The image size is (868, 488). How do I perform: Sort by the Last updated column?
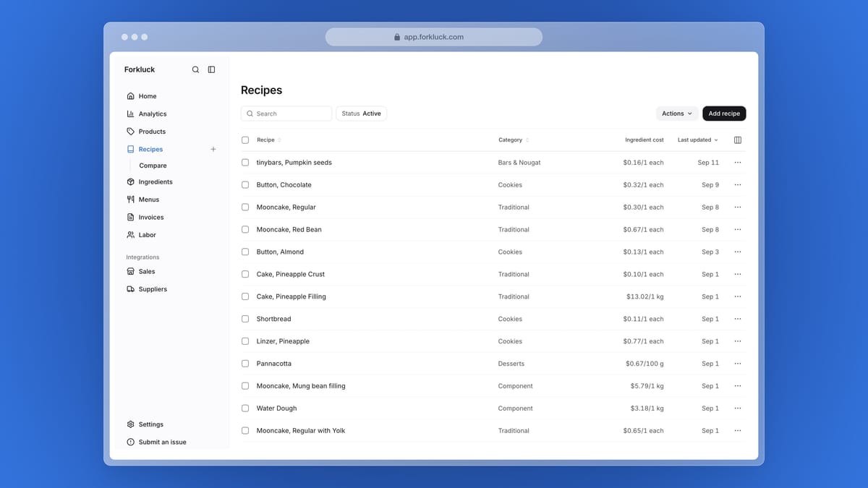tap(698, 140)
